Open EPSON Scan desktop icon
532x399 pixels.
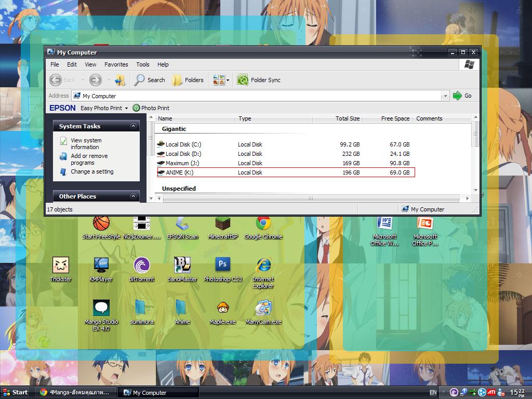click(182, 228)
